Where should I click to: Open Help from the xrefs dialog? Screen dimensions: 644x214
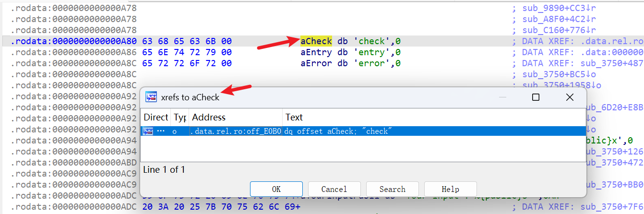450,189
